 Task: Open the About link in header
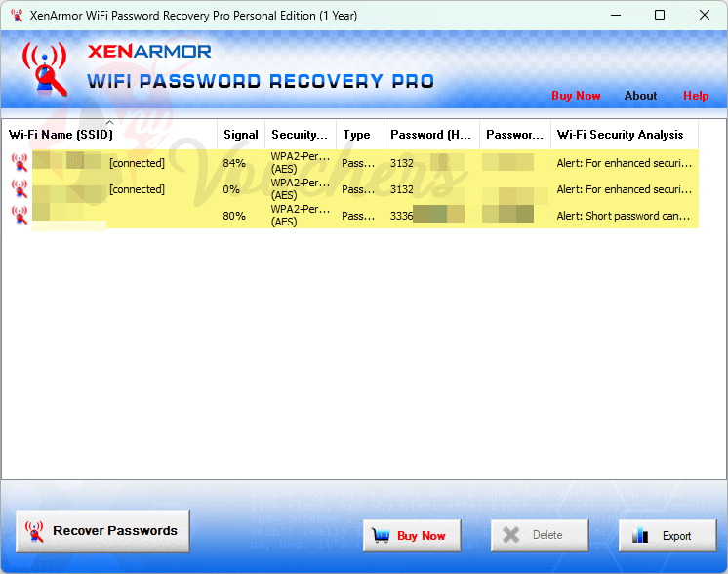[x=640, y=96]
